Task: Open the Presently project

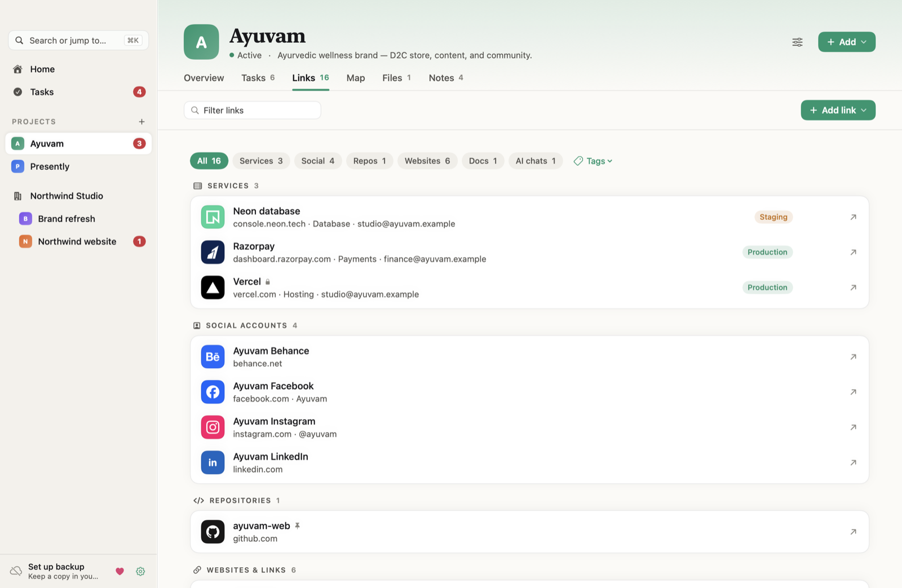Action: click(x=78, y=166)
